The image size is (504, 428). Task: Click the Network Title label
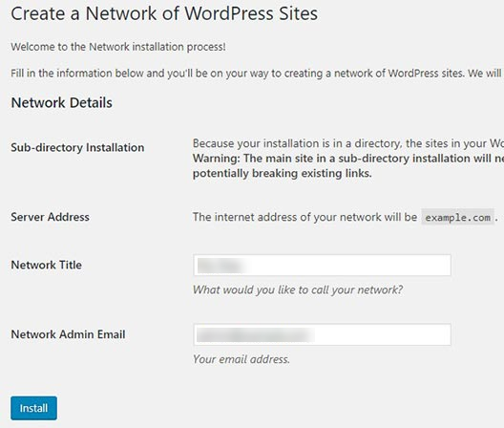point(46,265)
